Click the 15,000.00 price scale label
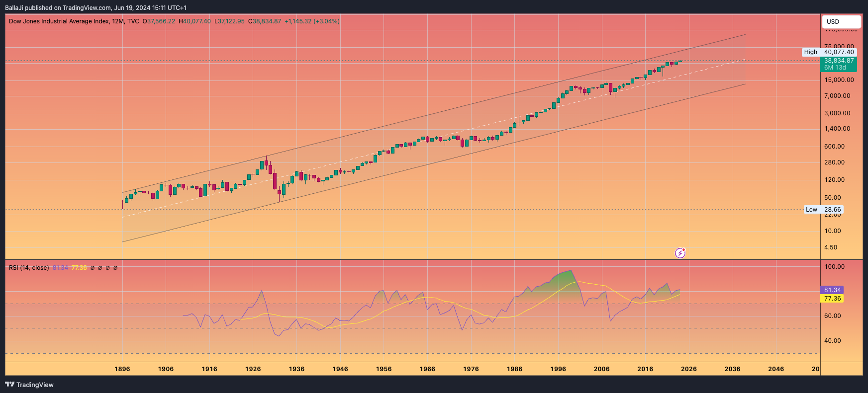 pos(839,80)
